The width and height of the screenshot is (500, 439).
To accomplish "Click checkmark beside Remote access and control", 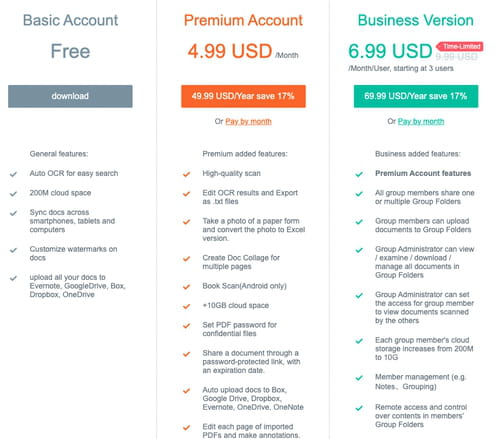I will [x=359, y=408].
